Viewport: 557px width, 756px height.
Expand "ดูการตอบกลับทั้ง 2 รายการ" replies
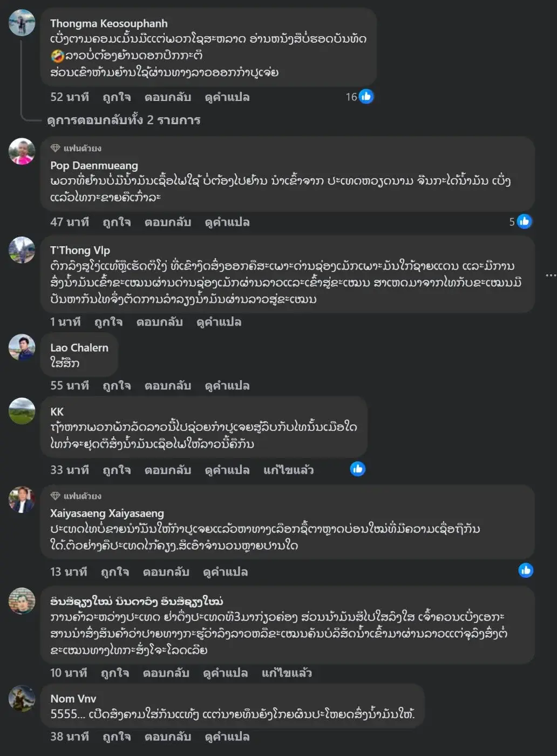click(124, 120)
